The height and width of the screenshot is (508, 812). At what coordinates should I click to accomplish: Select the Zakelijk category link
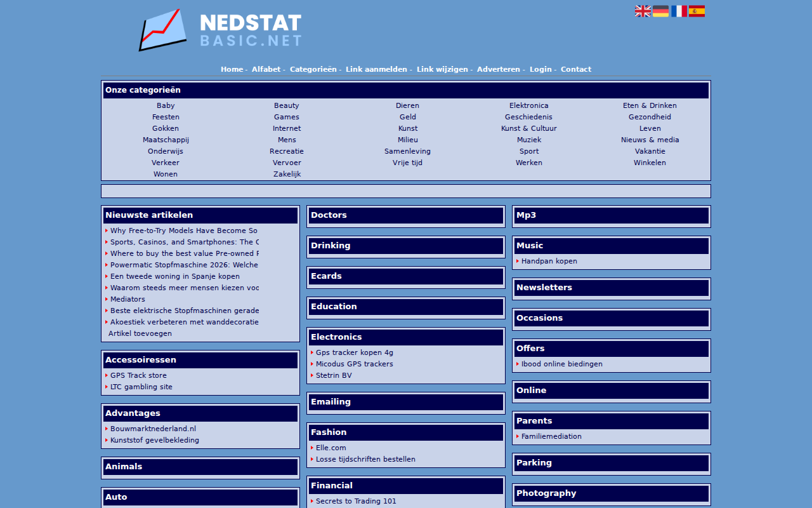pyautogui.click(x=287, y=174)
